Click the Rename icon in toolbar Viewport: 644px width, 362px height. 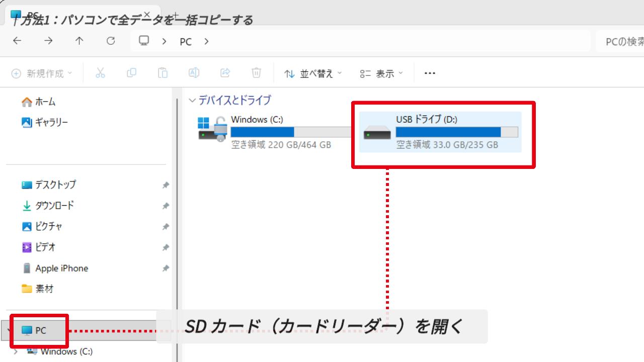click(x=194, y=73)
